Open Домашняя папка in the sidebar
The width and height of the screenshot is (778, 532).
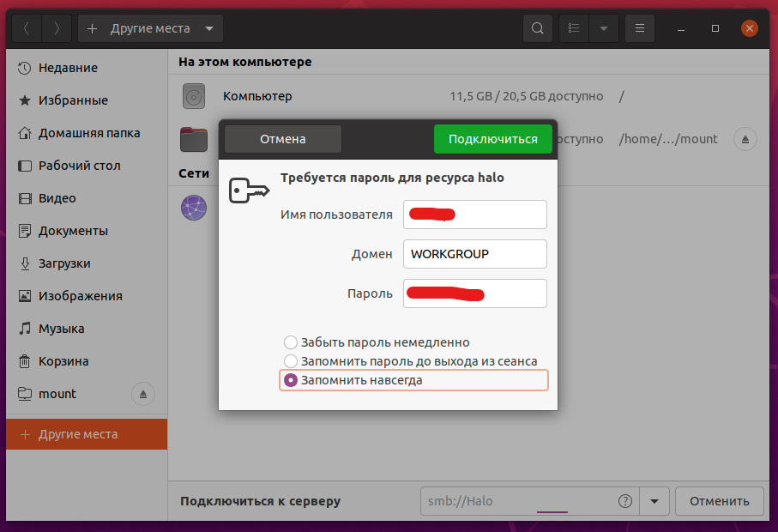click(x=81, y=132)
